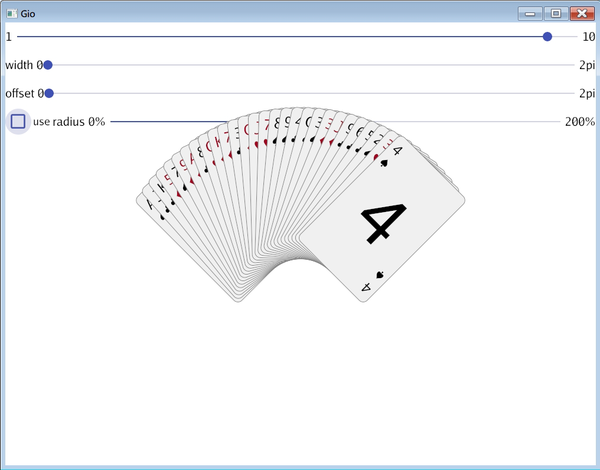Click the Gio window title text
The width and height of the screenshot is (600, 470).
(28, 13)
